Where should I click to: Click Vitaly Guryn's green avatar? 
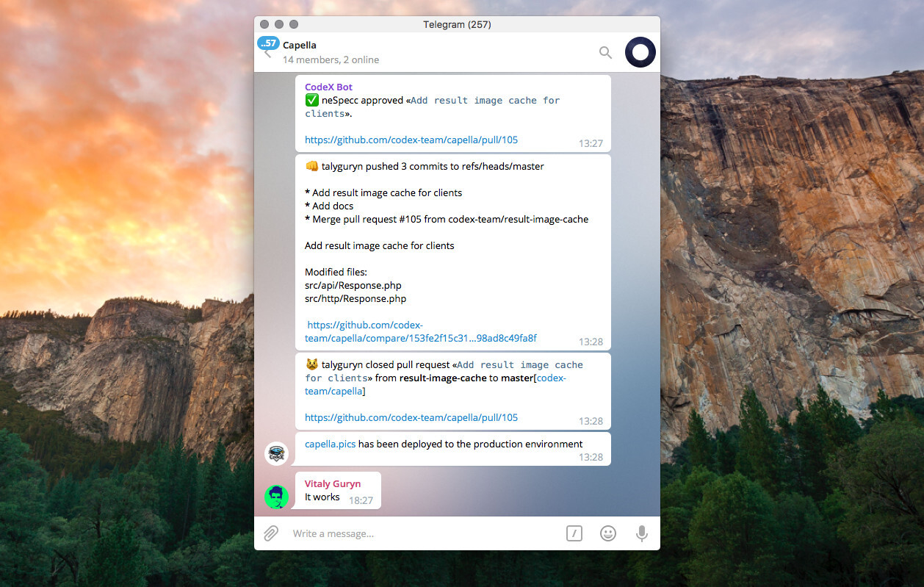[277, 497]
